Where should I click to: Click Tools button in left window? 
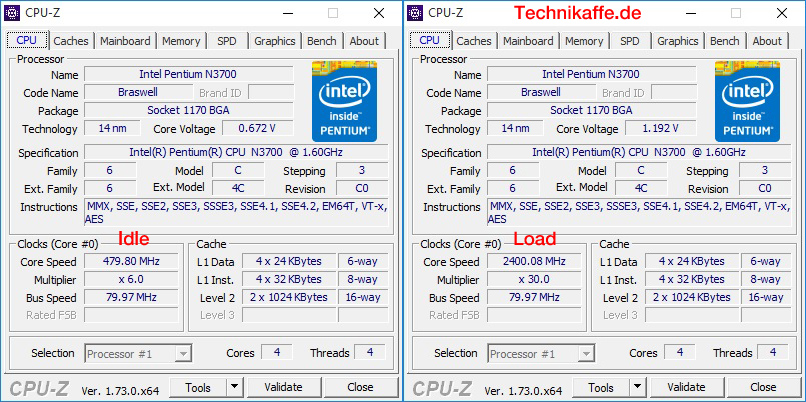(198, 387)
